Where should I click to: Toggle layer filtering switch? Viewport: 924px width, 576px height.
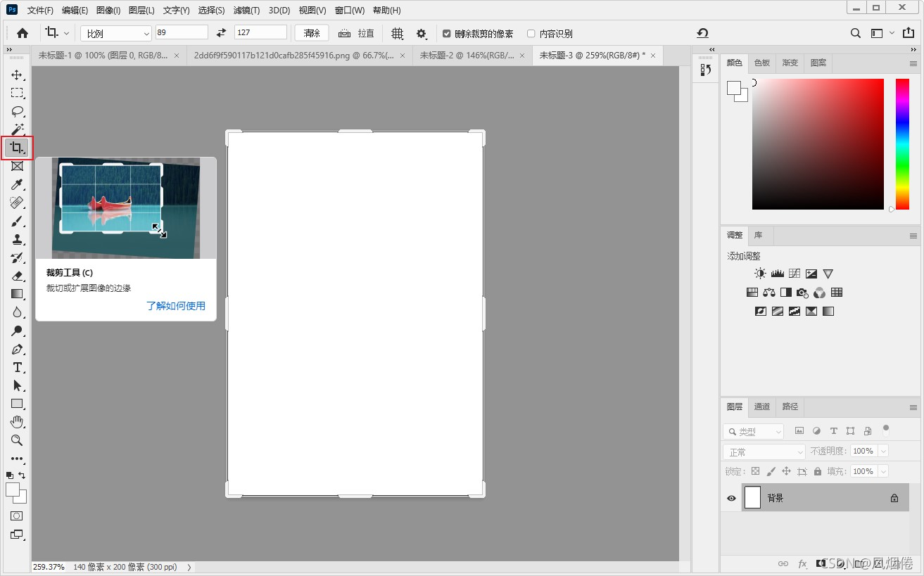click(886, 429)
